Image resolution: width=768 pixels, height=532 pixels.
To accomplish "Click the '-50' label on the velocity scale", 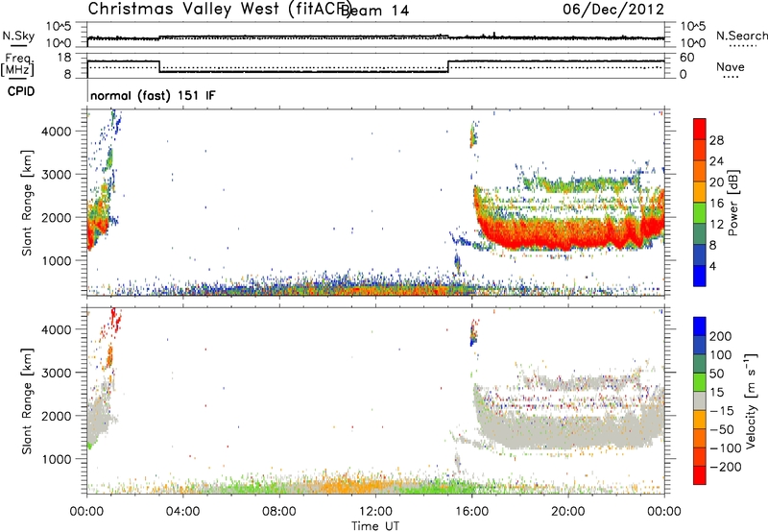I will (x=722, y=429).
